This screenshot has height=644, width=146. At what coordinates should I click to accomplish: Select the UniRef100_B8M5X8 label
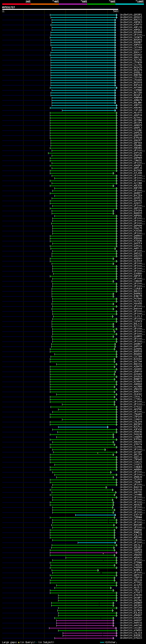131,352
